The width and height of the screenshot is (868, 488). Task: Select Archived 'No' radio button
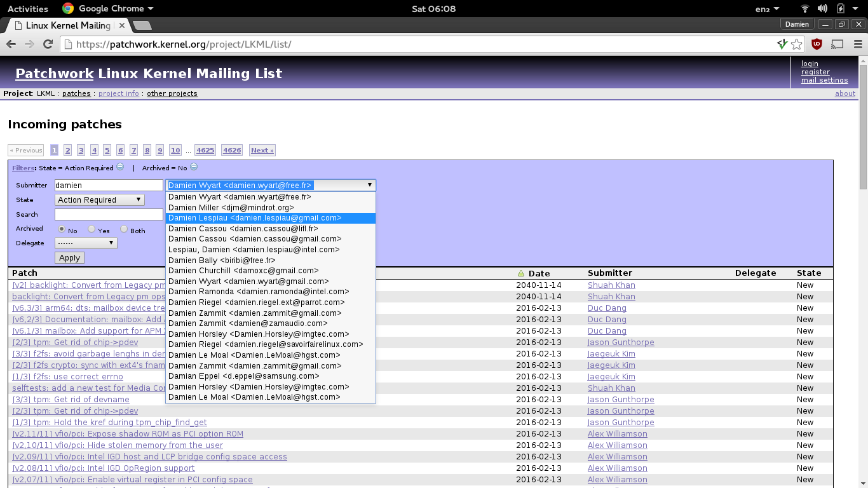click(x=62, y=229)
